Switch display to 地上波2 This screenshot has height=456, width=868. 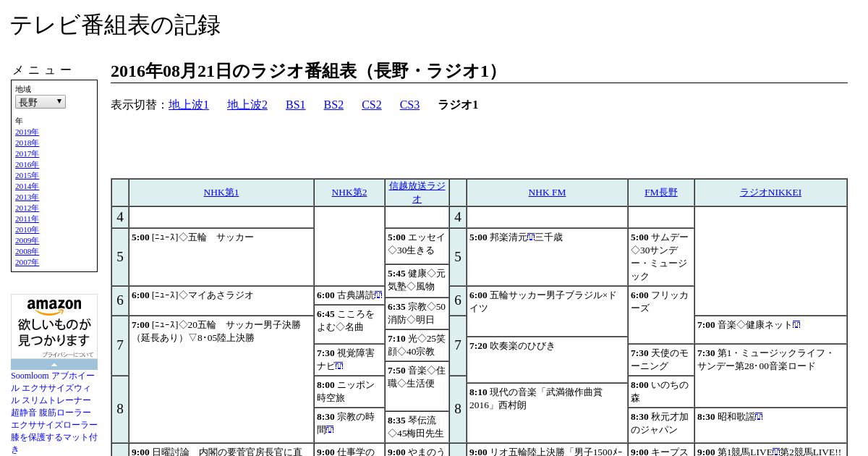coord(247,104)
